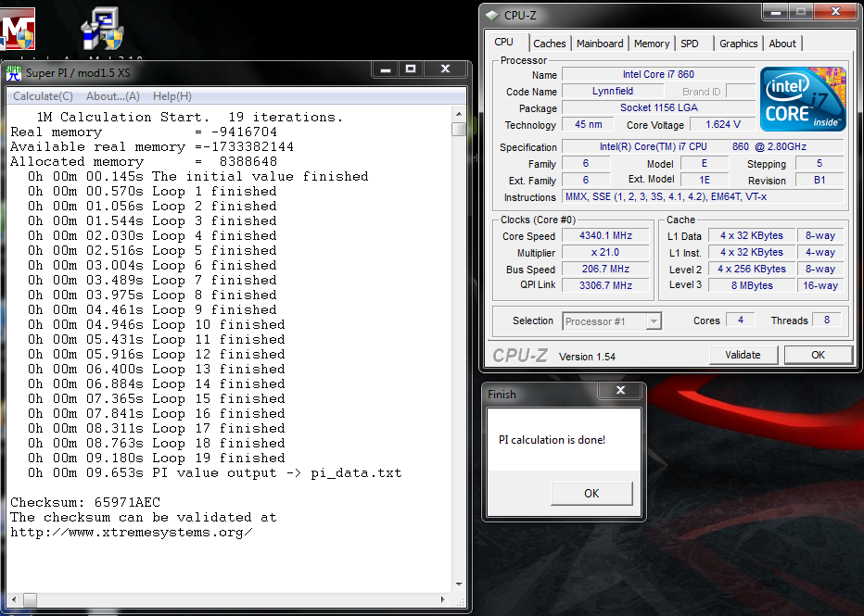Click the Cores value '4'
This screenshot has width=864, height=616.
tap(741, 320)
